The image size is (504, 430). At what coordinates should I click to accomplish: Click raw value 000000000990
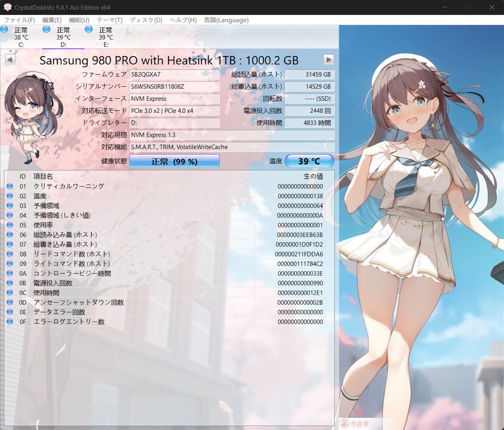click(300, 283)
